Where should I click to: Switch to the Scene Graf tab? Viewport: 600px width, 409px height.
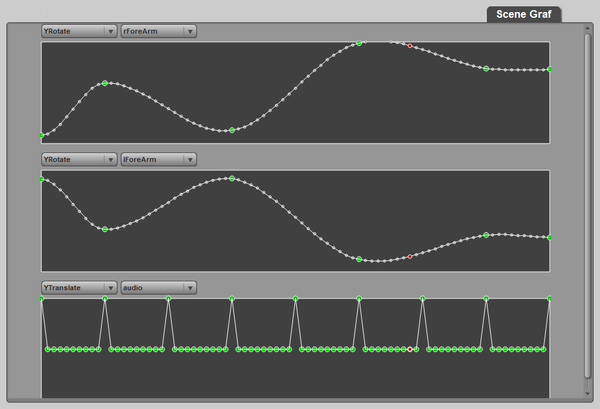pos(523,14)
